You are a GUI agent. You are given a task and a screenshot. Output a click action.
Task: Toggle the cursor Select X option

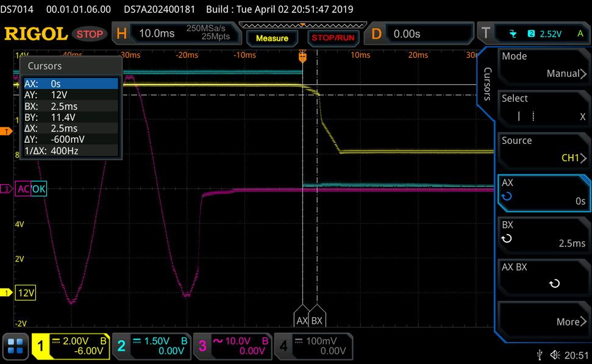click(543, 108)
